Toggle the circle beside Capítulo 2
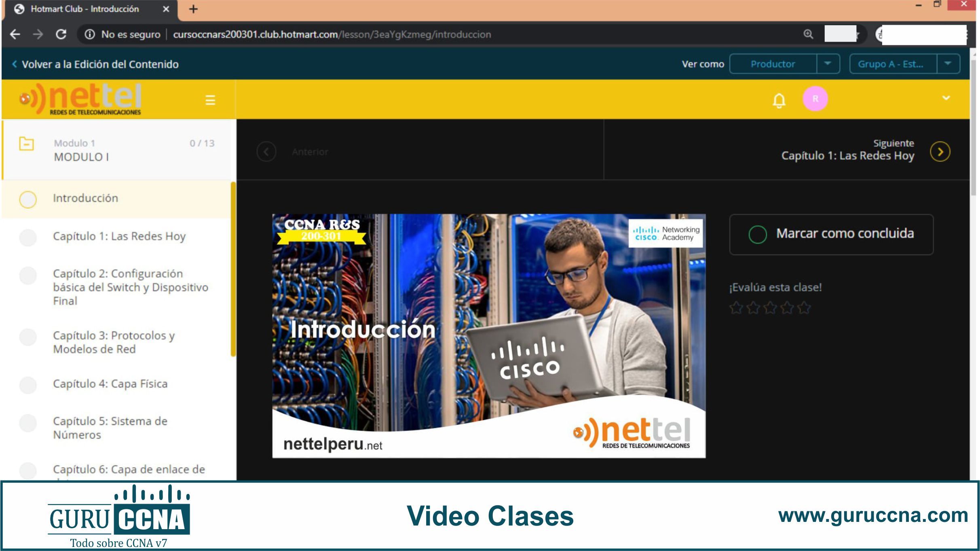Viewport: 980px width, 551px height. pyautogui.click(x=28, y=275)
